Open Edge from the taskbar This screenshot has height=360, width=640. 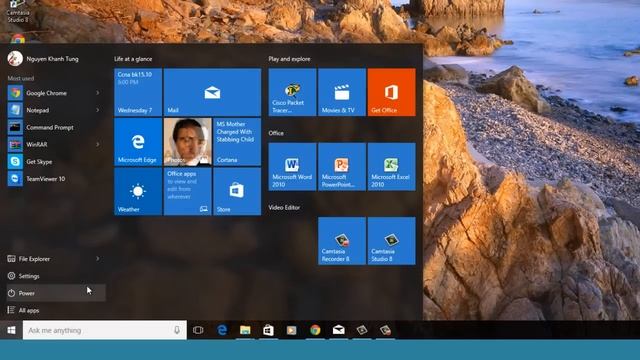tap(222, 330)
